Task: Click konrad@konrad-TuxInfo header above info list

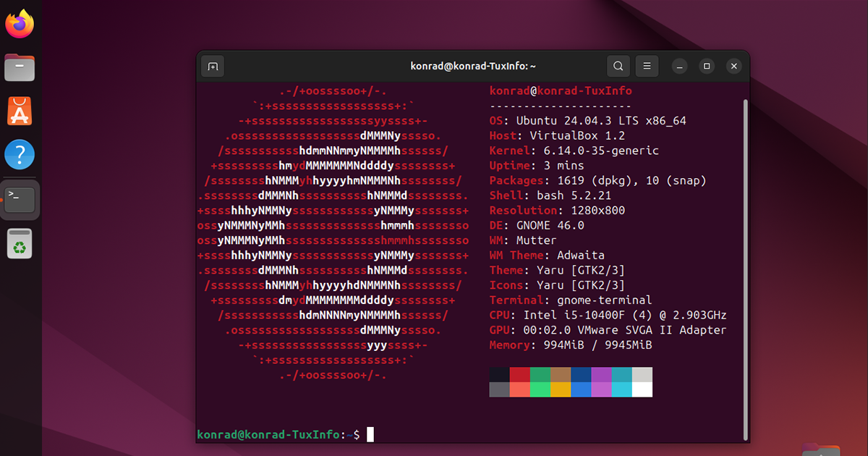Action: [561, 91]
